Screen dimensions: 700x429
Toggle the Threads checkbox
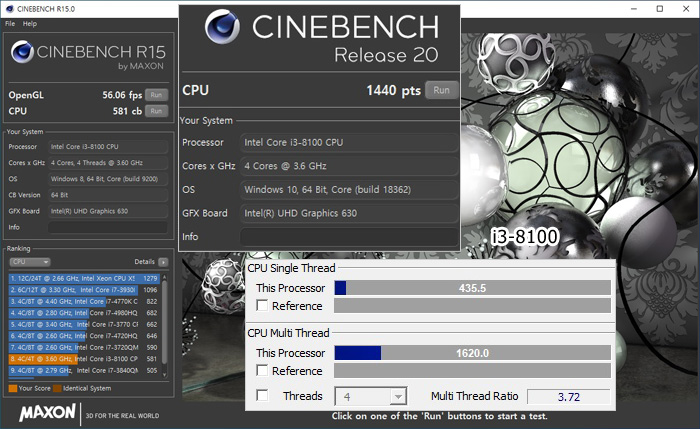[262, 396]
